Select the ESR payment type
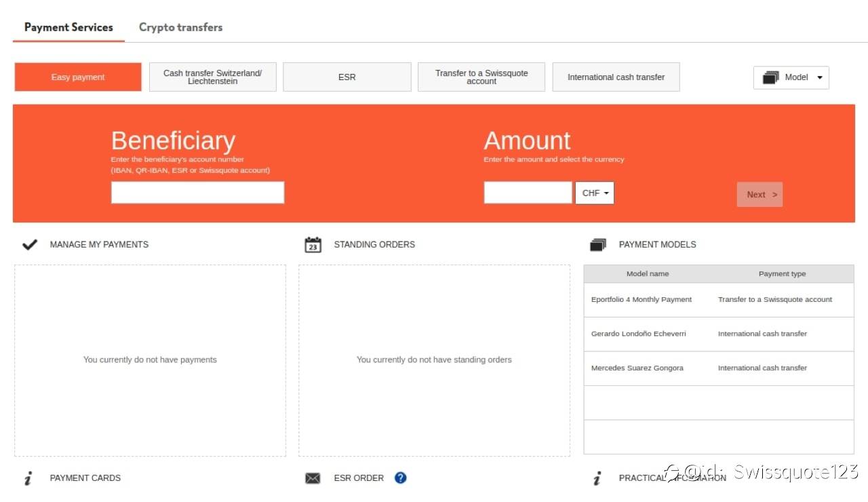The image size is (868, 502). pyautogui.click(x=347, y=77)
